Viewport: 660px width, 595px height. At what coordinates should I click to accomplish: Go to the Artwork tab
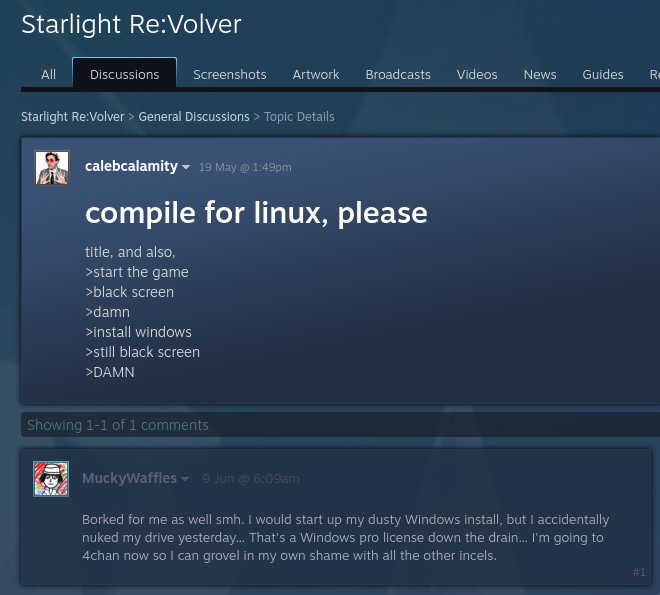click(316, 74)
